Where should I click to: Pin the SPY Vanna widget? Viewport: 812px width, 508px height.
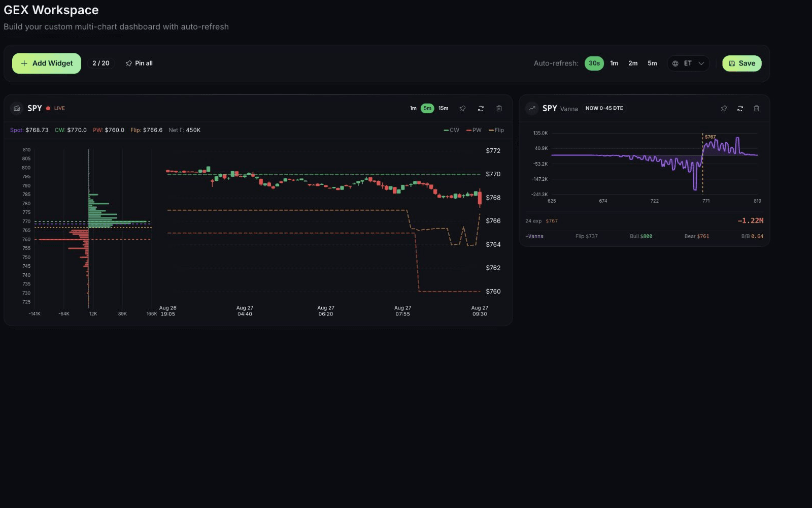pyautogui.click(x=724, y=108)
